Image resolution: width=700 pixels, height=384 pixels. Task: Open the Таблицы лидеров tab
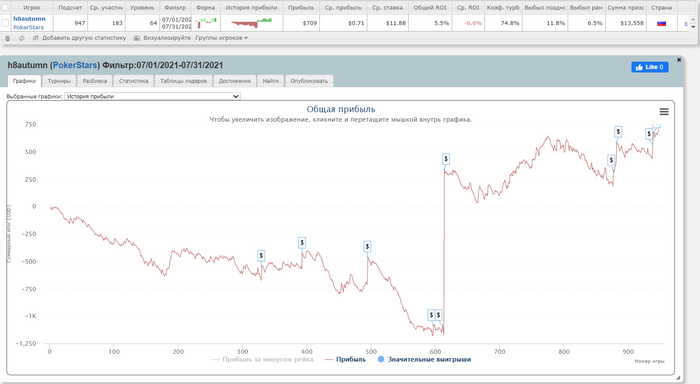point(183,81)
